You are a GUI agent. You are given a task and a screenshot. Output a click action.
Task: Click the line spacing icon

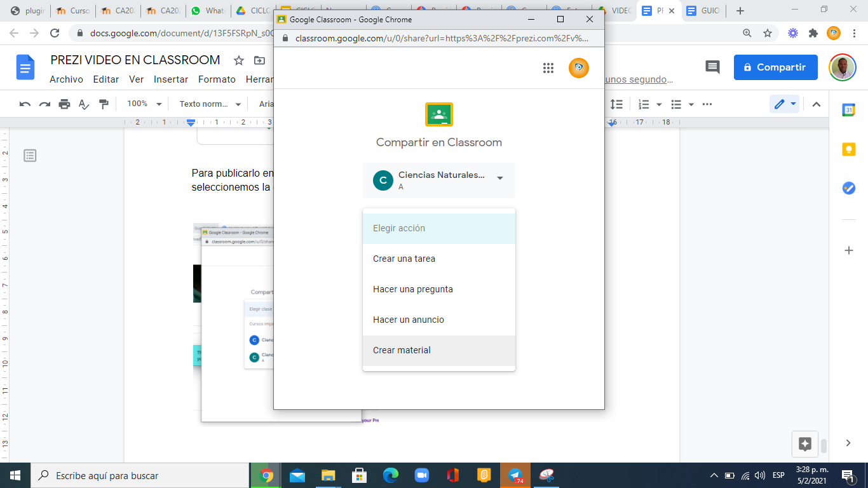pyautogui.click(x=616, y=104)
